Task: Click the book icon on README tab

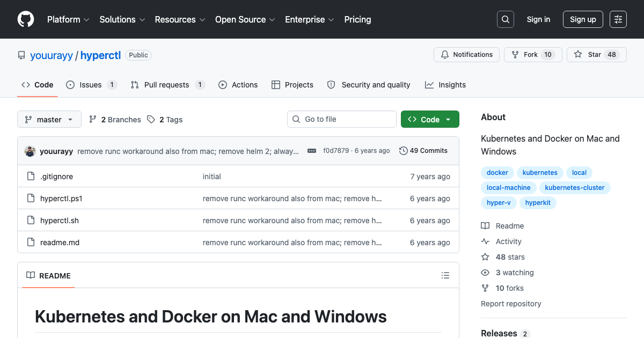Action: click(31, 275)
